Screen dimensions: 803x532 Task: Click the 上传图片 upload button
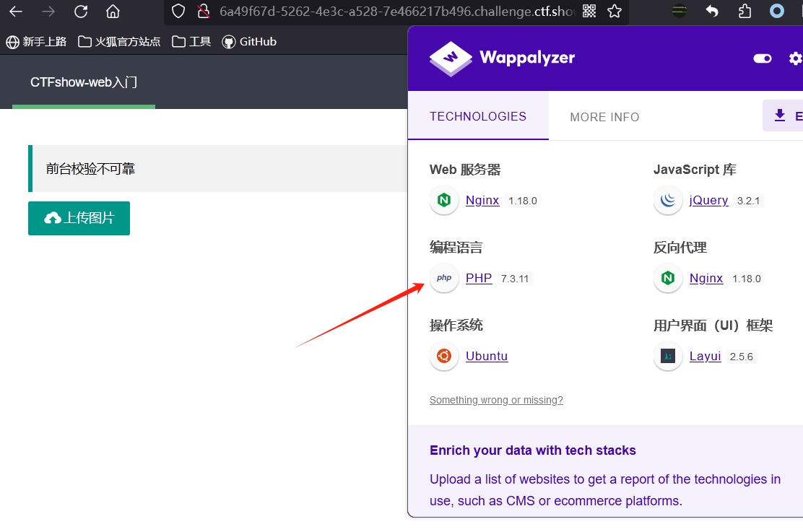tap(79, 218)
